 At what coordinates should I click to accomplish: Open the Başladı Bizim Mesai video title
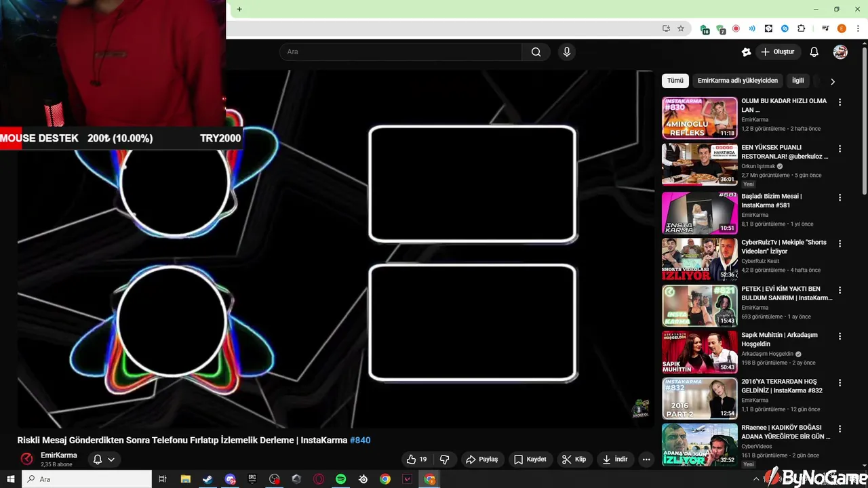click(x=771, y=201)
